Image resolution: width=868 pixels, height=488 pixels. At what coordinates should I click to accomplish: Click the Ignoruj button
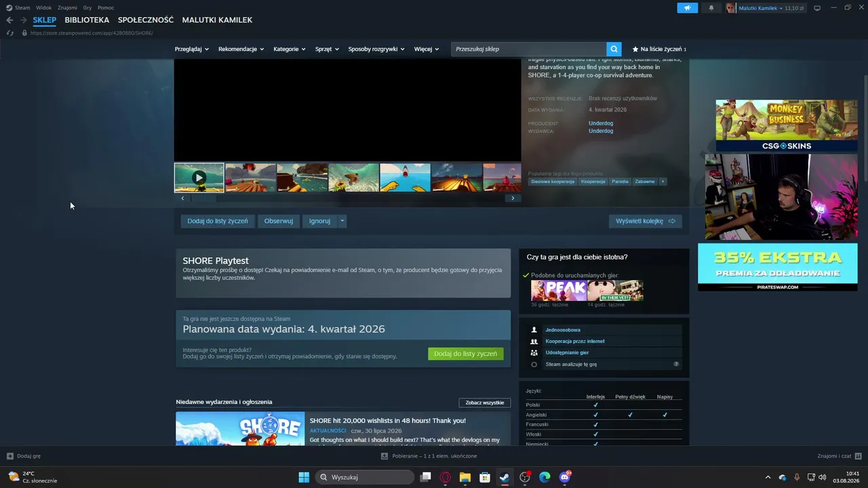320,221
